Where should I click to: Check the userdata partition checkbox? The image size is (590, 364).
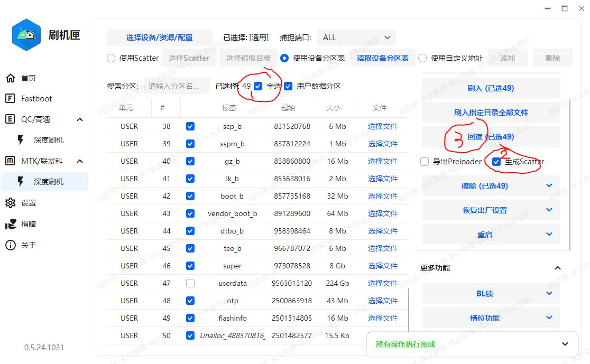[190, 283]
